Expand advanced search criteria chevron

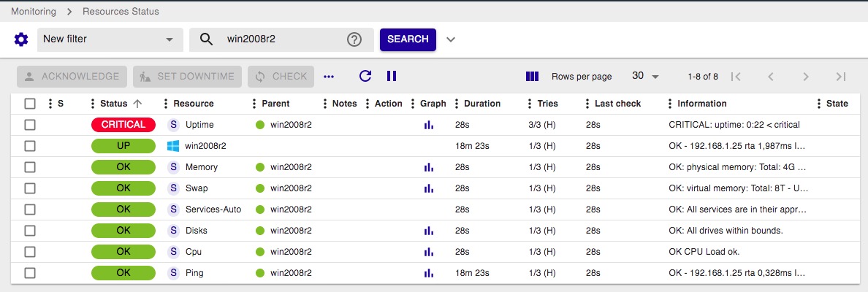(x=451, y=39)
